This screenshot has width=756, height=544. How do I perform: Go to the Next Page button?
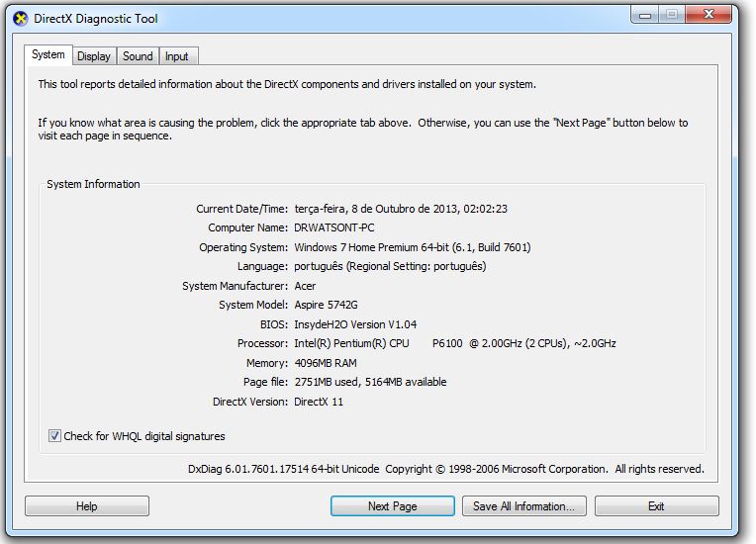(x=393, y=506)
